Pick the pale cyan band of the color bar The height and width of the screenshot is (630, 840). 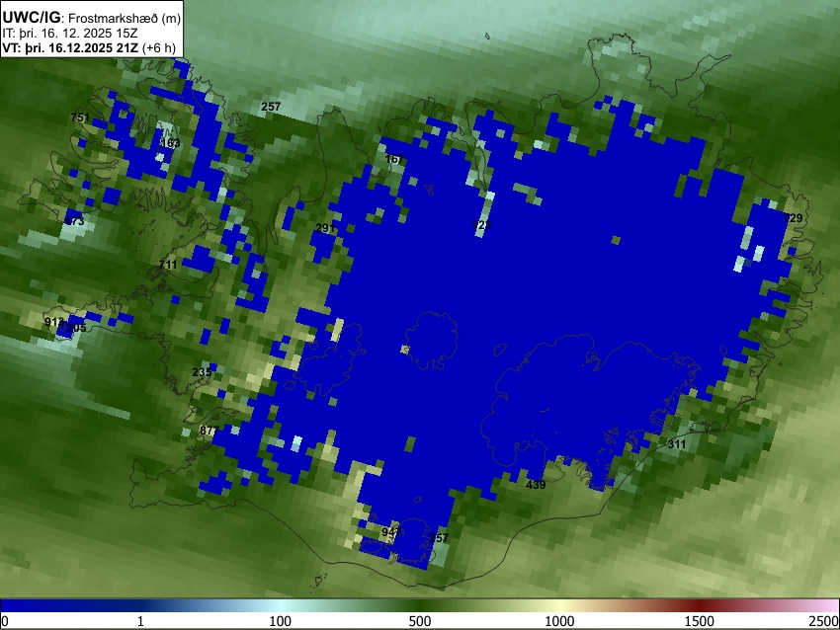tap(281, 605)
